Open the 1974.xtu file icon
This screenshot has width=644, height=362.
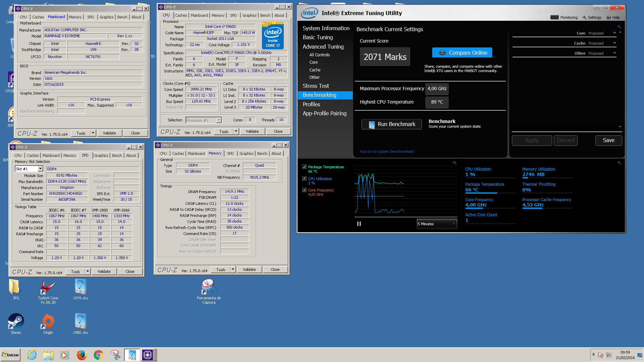[80, 289]
